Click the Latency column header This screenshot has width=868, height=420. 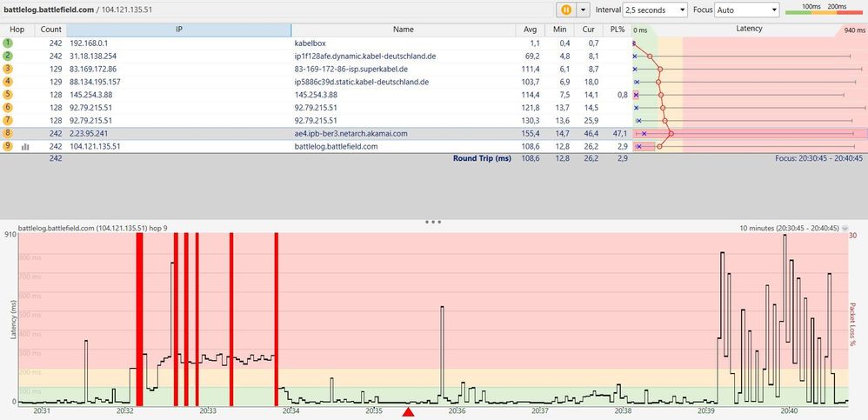coord(749,29)
